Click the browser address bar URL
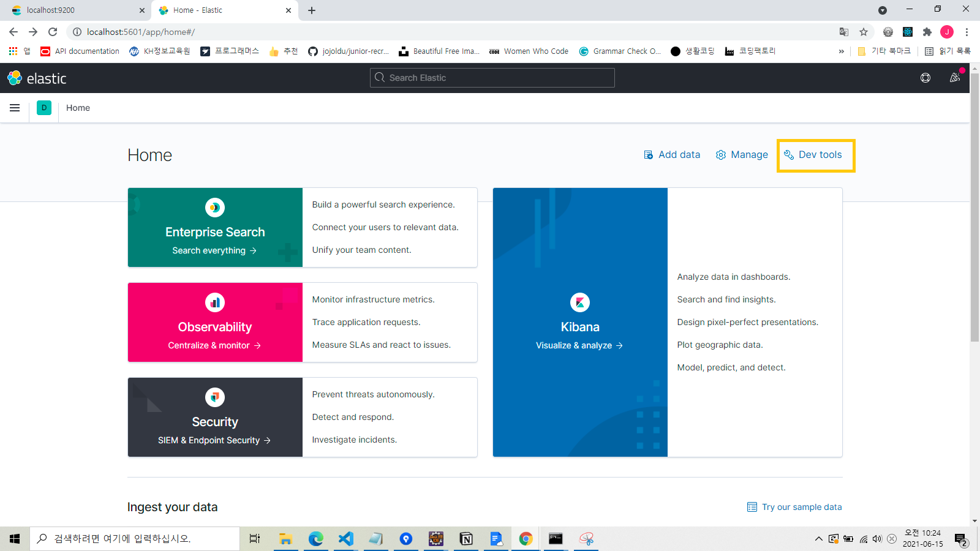980x551 pixels. [141, 32]
